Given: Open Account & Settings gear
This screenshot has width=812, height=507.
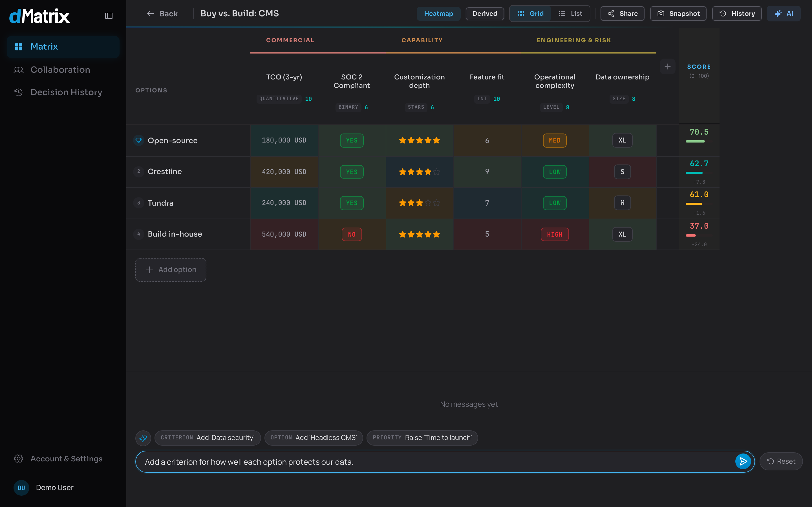Looking at the screenshot, I should (18, 458).
